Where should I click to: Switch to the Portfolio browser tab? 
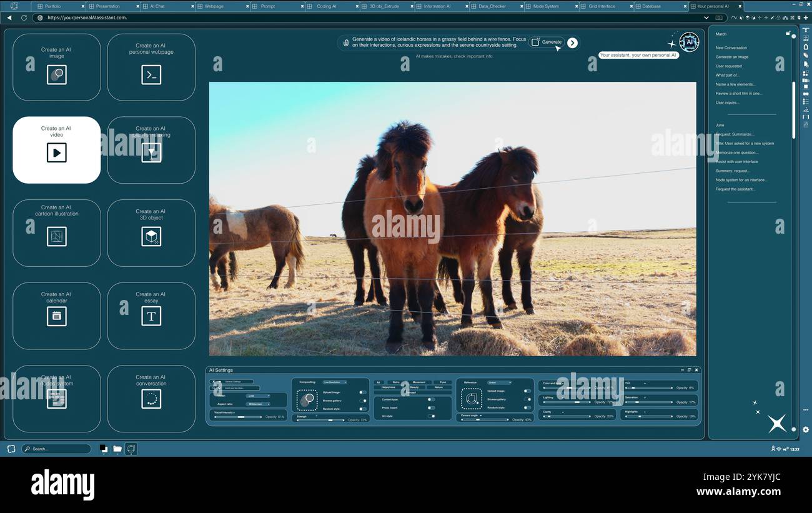click(57, 6)
